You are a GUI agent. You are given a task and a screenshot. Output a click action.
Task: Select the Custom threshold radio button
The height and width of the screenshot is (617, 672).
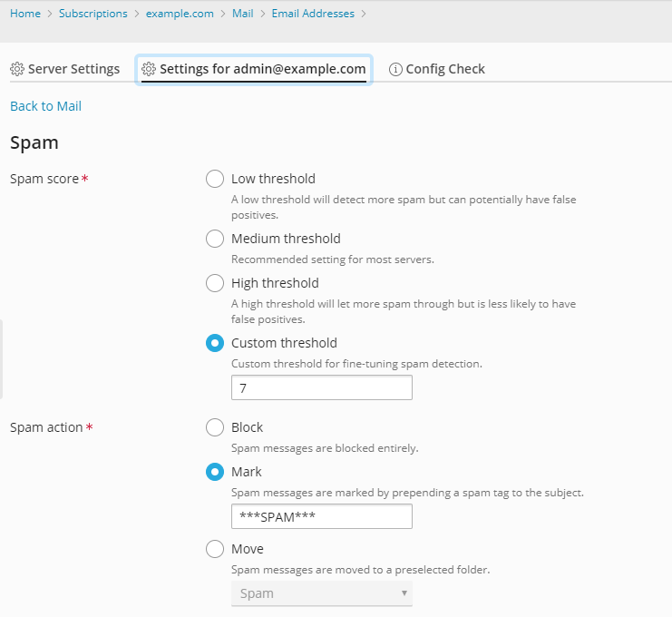(215, 344)
